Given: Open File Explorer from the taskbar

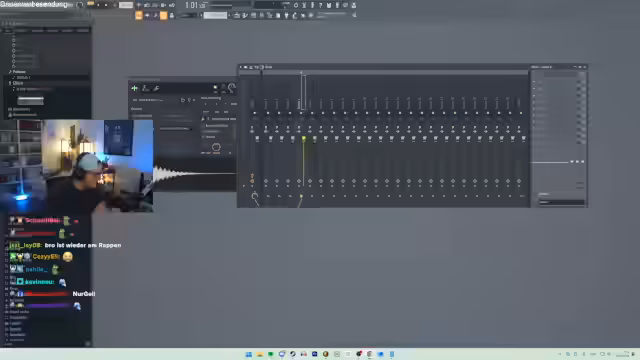Looking at the screenshot, I should [x=260, y=354].
